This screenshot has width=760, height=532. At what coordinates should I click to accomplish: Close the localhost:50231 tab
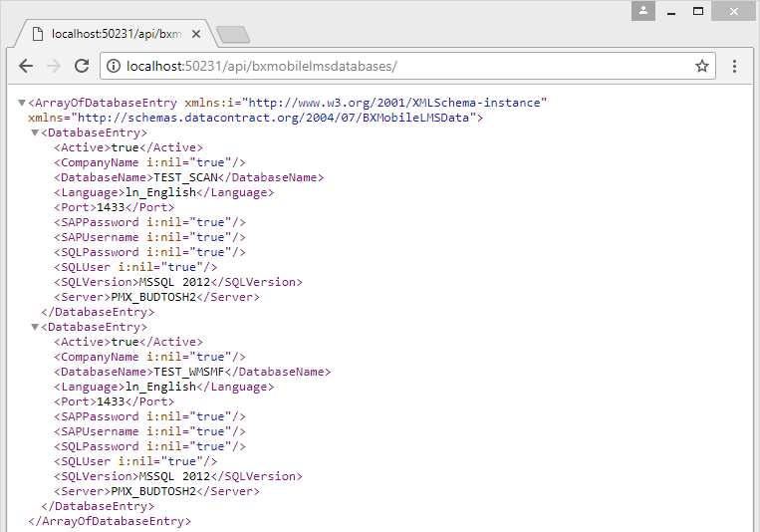[196, 34]
